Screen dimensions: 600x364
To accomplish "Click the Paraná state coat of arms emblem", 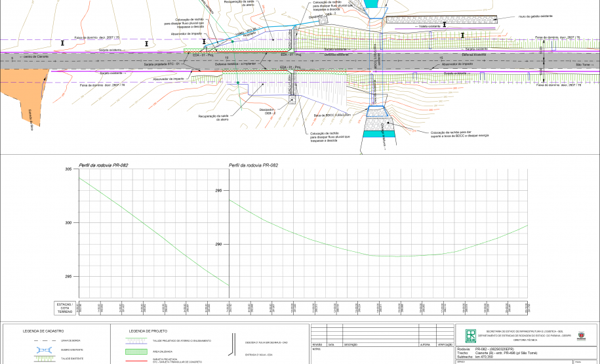I will point(581,336).
